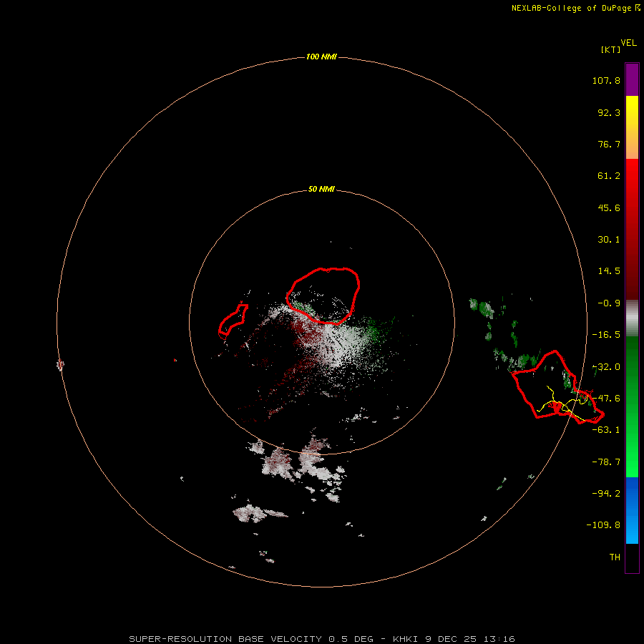Select the 45.6 velocity scale label
The height and width of the screenshot is (644, 644).
pyautogui.click(x=609, y=208)
